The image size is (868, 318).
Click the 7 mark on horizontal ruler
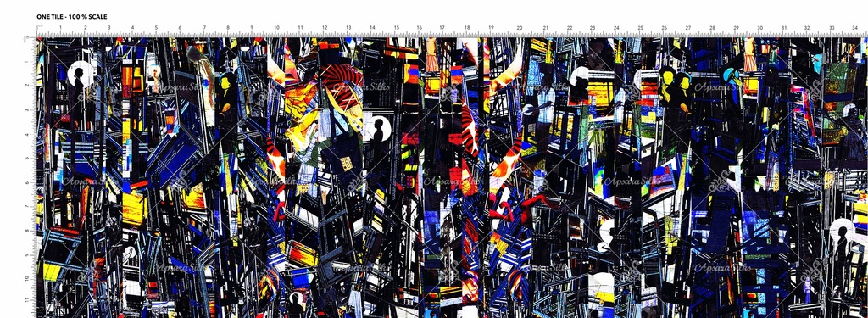[x=204, y=28]
